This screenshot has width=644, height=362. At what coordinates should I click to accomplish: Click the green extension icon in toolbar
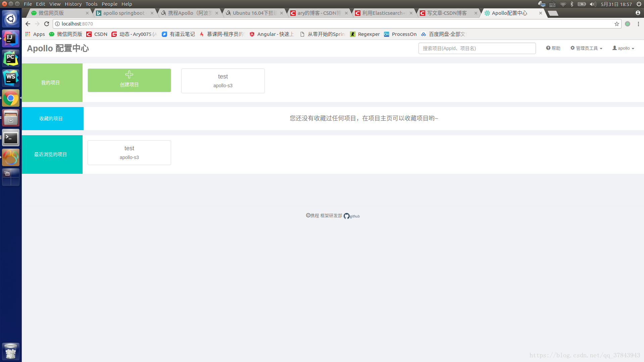tap(628, 24)
